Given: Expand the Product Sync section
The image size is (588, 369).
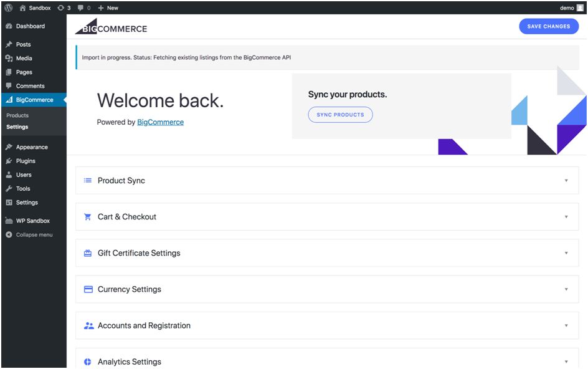Looking at the screenshot, I should pos(566,180).
